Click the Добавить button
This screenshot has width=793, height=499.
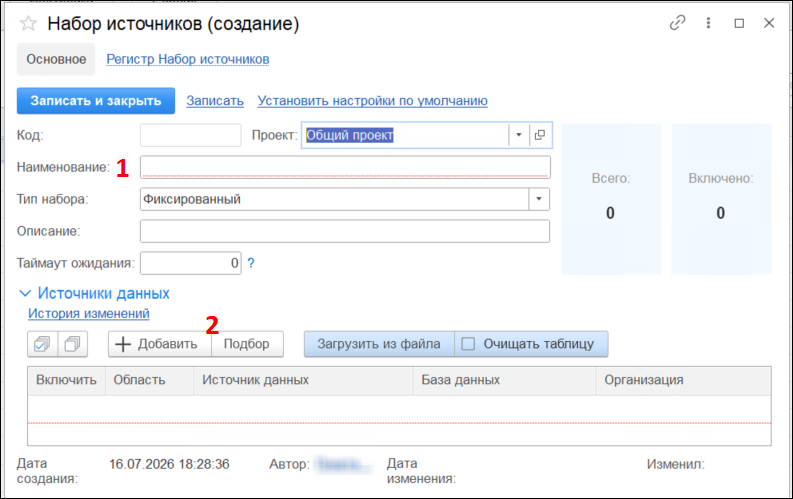pos(159,344)
